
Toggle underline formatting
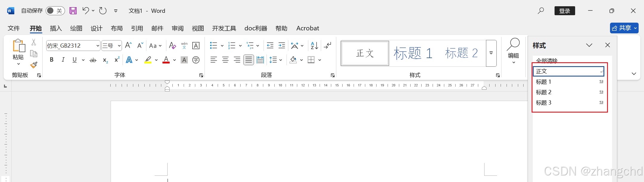point(75,60)
